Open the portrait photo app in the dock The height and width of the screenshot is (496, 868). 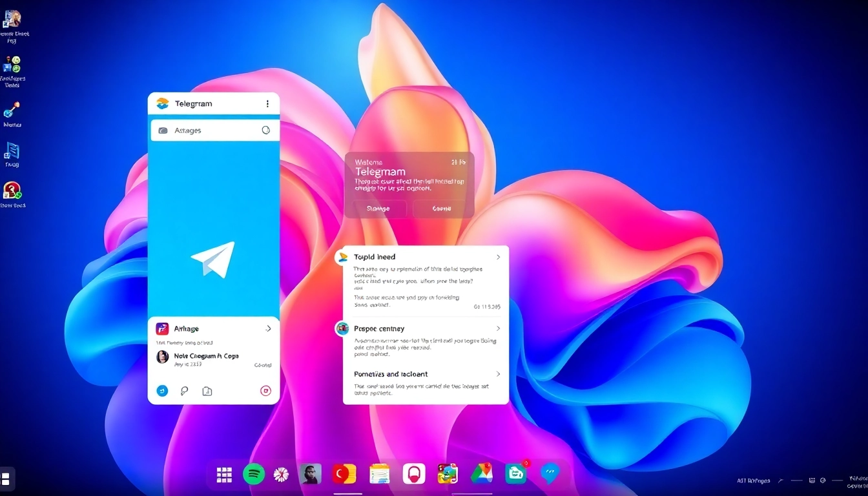[311, 474]
